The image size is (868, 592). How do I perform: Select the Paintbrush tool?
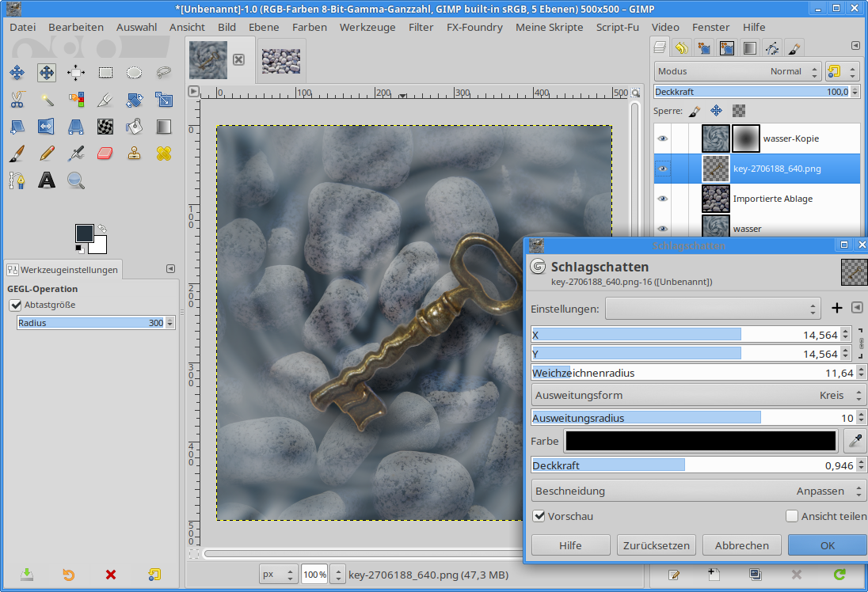point(17,153)
